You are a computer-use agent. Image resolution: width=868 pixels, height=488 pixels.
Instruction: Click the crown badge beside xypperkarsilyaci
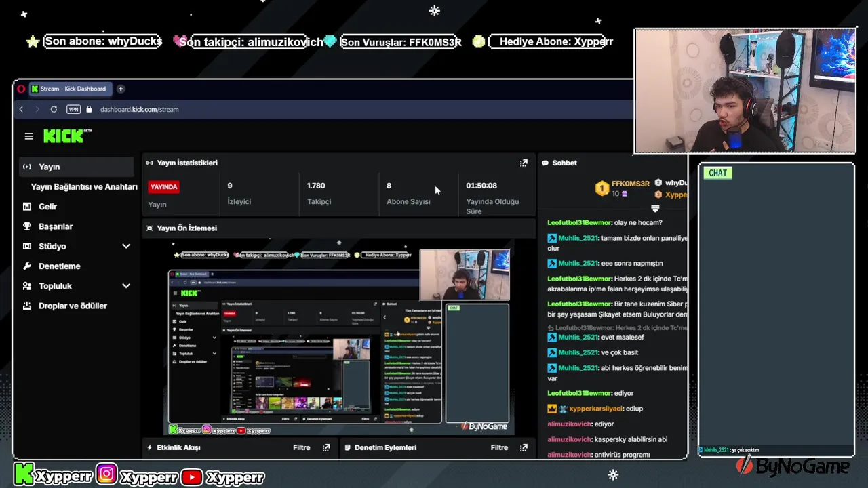tap(552, 409)
